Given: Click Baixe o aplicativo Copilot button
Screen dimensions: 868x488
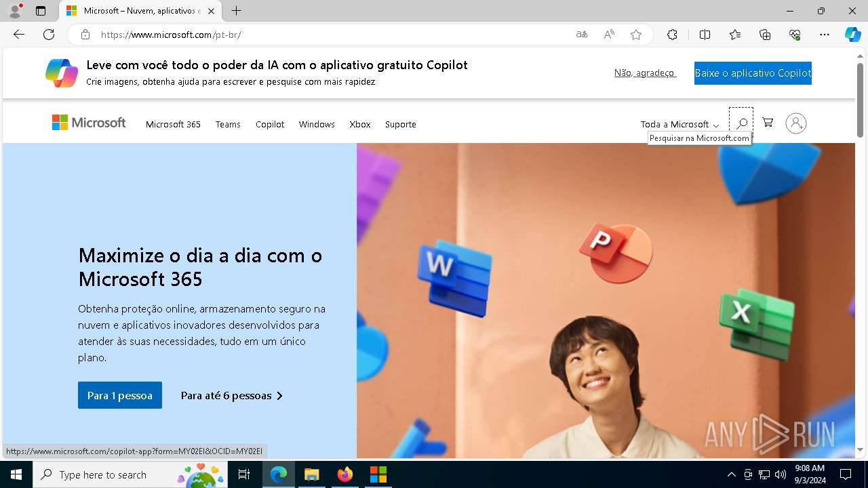Looking at the screenshot, I should tap(753, 73).
